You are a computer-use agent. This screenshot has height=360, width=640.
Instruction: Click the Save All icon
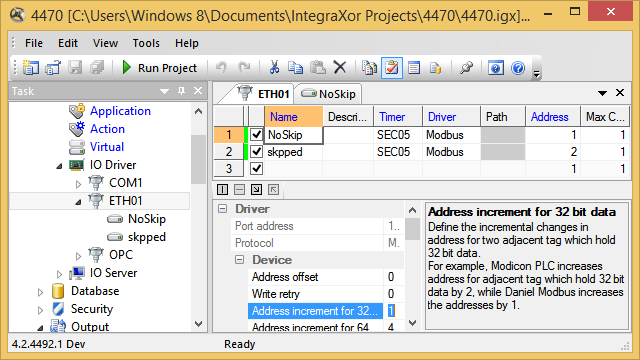pos(97,67)
